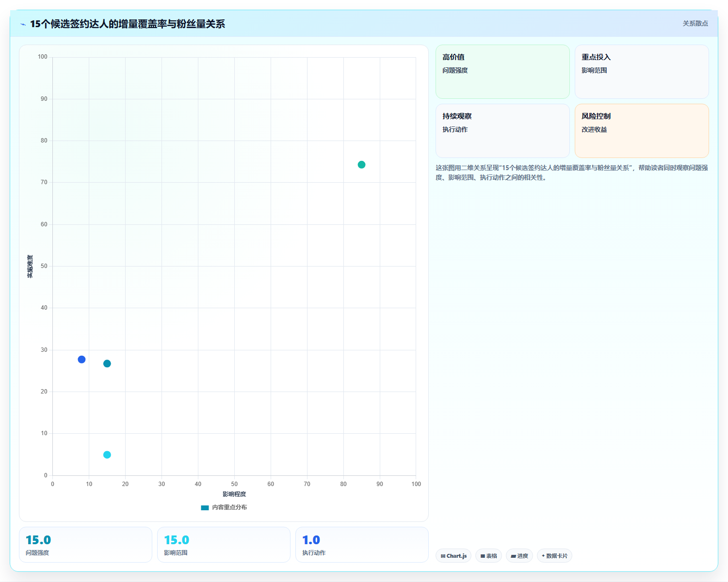Click the y-axis tick label 100
728x582 pixels.
tap(43, 57)
